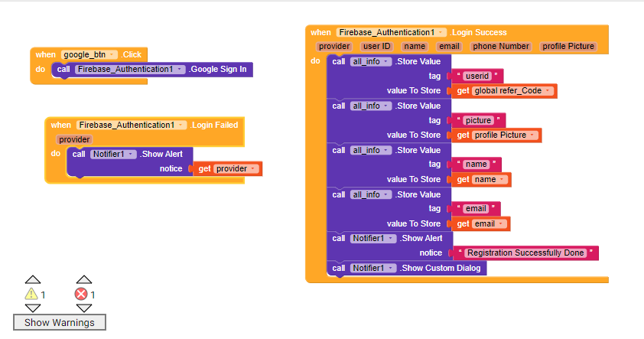
Task: Select the "picture" tag text block
Action: pos(478,120)
